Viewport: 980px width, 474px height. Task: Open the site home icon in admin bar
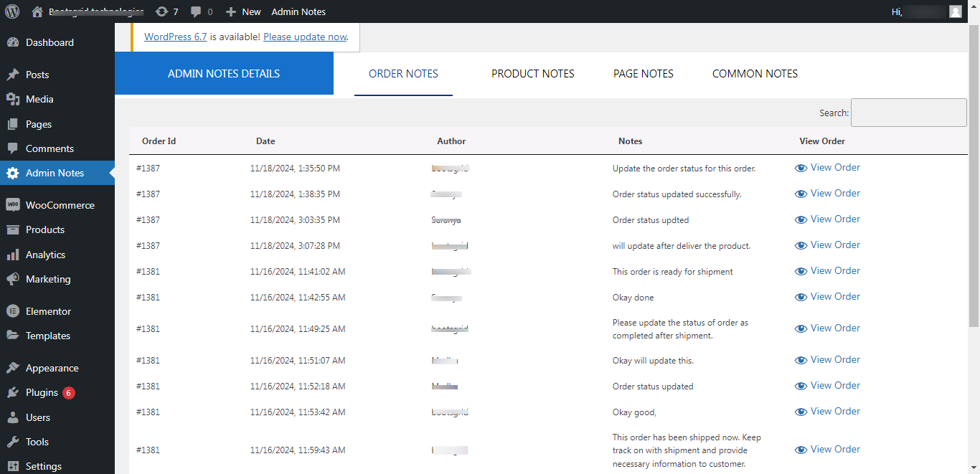tap(37, 11)
